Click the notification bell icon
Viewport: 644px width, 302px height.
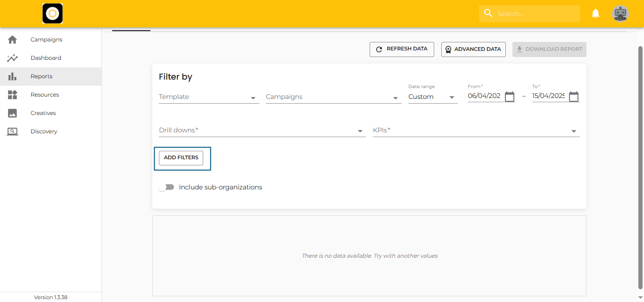(595, 14)
